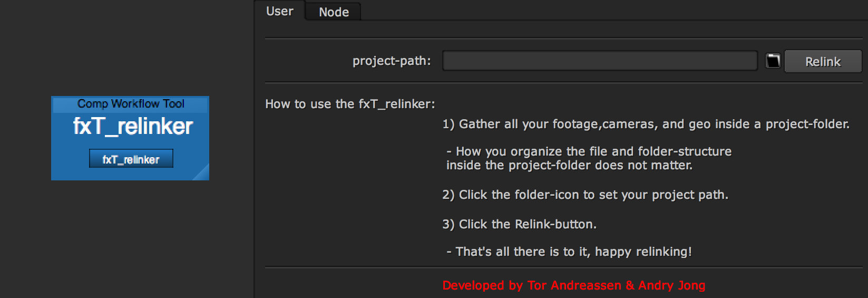Click the small fxT_relinker box inside the node

point(131,159)
